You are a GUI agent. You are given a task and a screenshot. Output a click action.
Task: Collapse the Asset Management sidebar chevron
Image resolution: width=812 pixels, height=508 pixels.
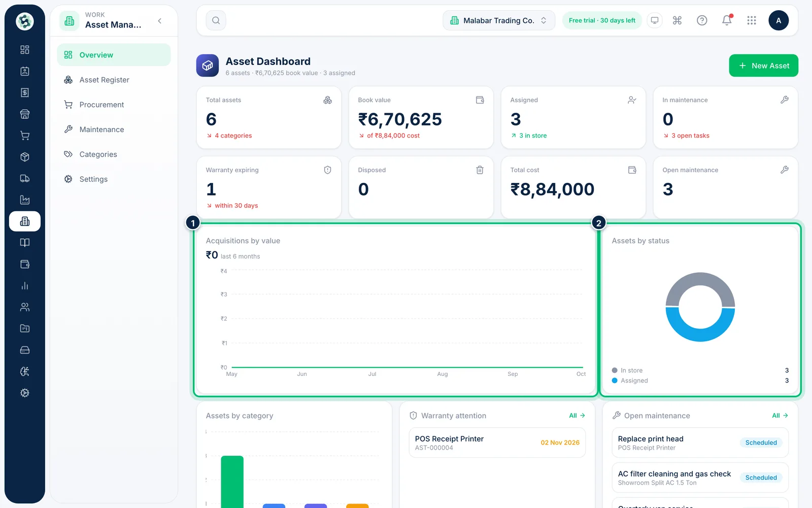pyautogui.click(x=160, y=21)
